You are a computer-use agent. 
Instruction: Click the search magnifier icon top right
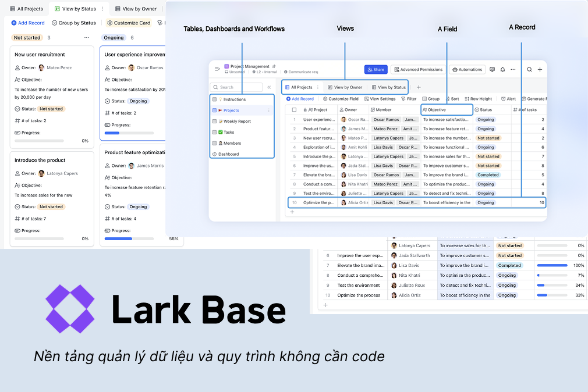(x=529, y=69)
